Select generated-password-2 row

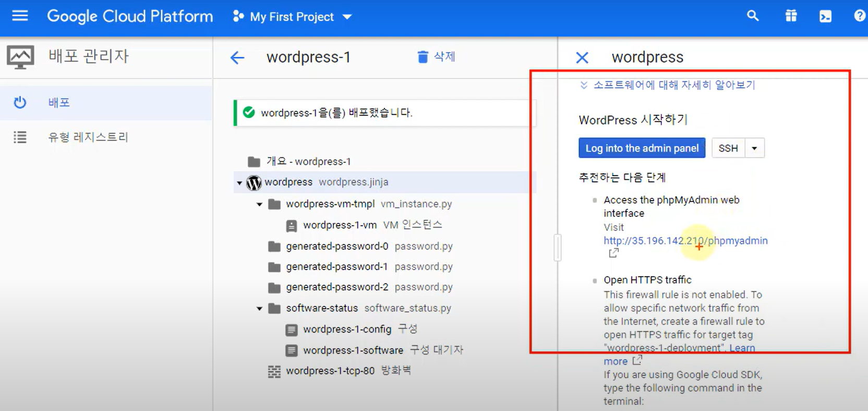pyautogui.click(x=385, y=287)
